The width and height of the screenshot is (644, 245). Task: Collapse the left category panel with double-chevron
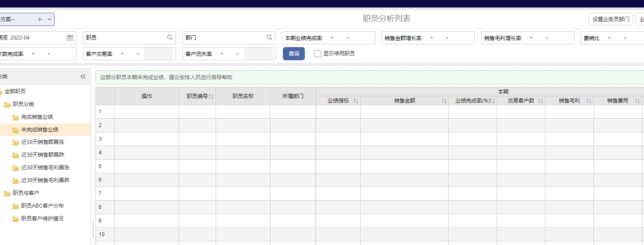[83, 77]
